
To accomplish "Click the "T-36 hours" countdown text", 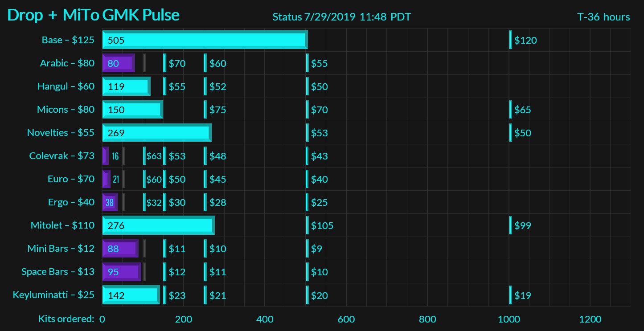I will coord(603,17).
